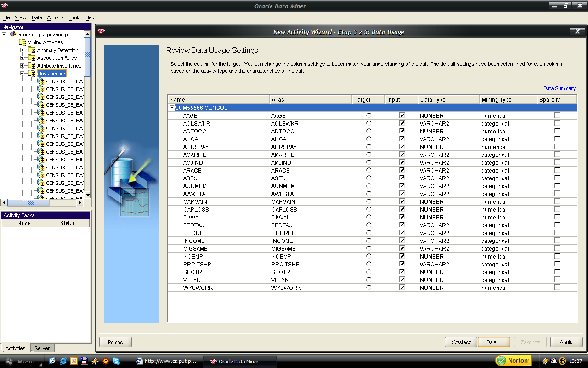Click the Winamp icon in system tray
Screen dimensions: 588x368
coord(546,361)
